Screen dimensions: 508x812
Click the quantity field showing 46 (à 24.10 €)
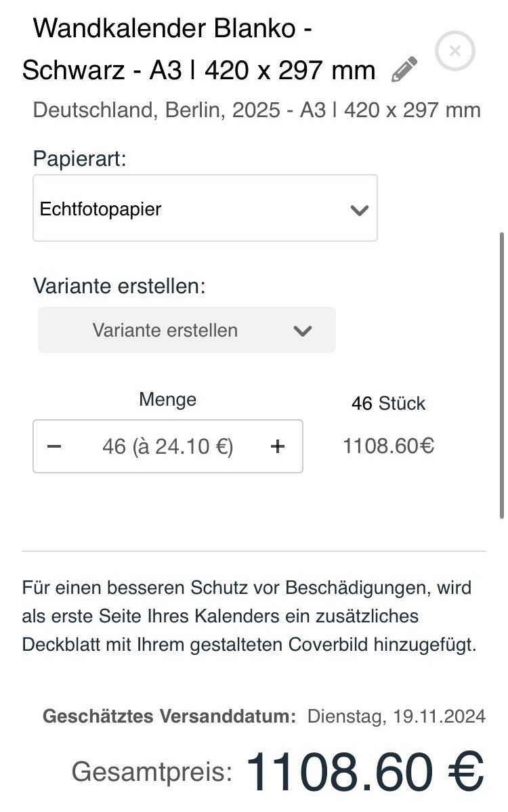(168, 446)
